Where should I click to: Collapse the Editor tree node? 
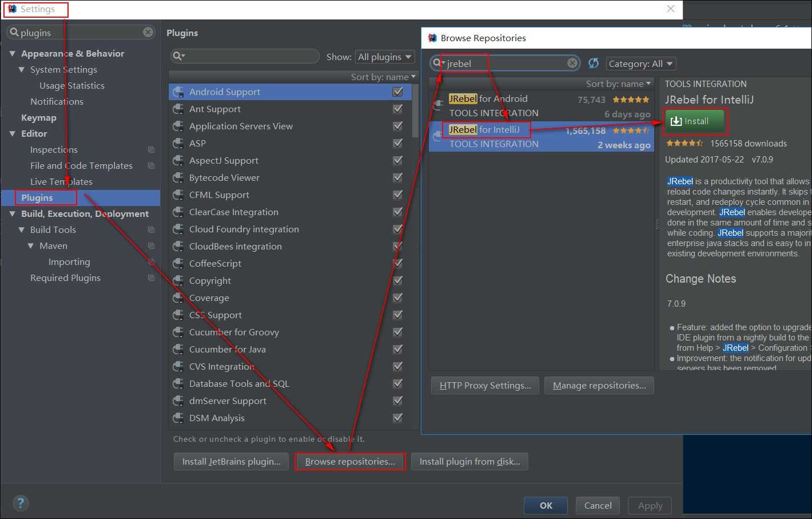tap(12, 134)
